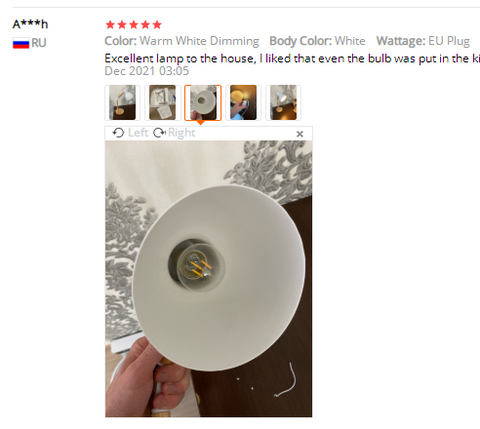Click the RU country label
Viewport: 480px width, 429px height.
(39, 43)
